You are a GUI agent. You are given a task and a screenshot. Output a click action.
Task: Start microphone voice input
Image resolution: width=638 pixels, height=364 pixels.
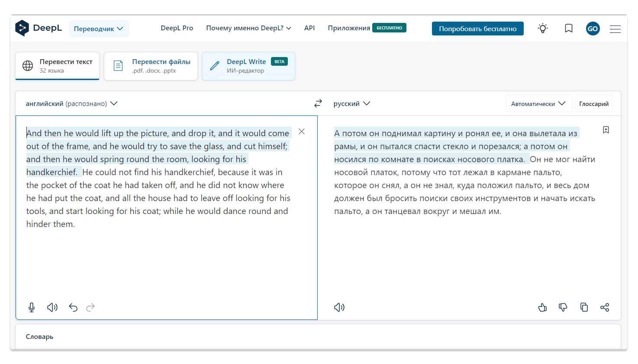(32, 307)
